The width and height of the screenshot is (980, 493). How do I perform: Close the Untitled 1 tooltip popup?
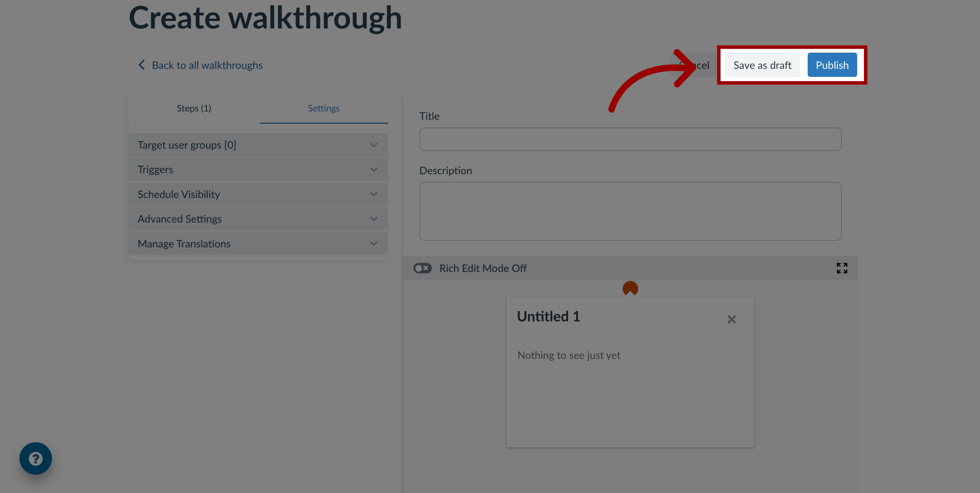(731, 319)
